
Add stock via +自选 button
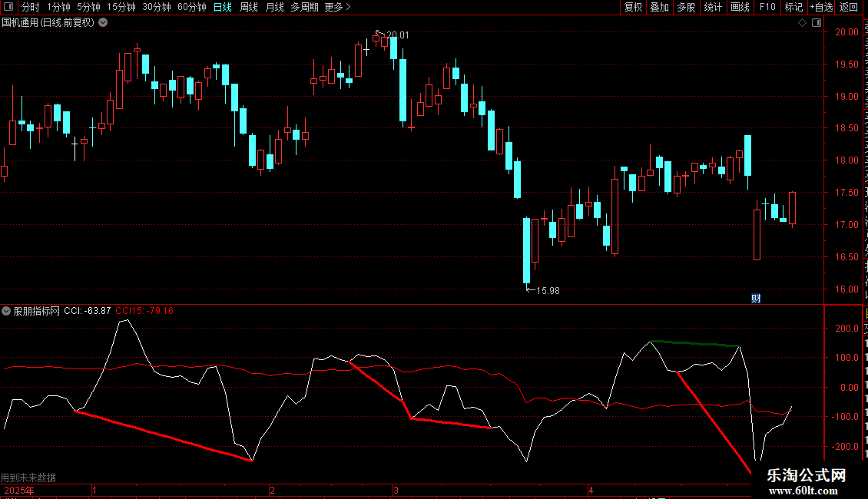[821, 7]
